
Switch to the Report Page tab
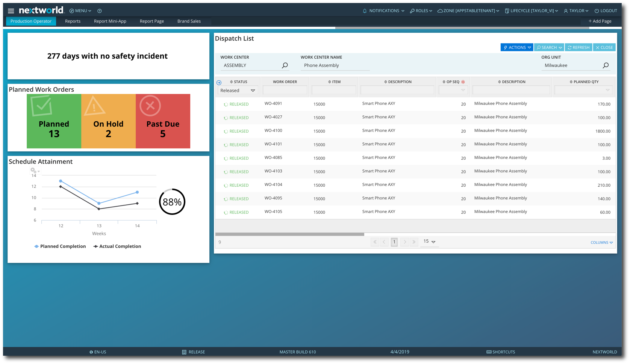coord(152,21)
